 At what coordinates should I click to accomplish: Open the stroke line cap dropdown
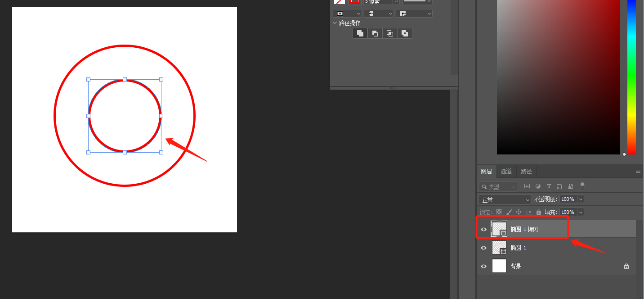[x=379, y=14]
